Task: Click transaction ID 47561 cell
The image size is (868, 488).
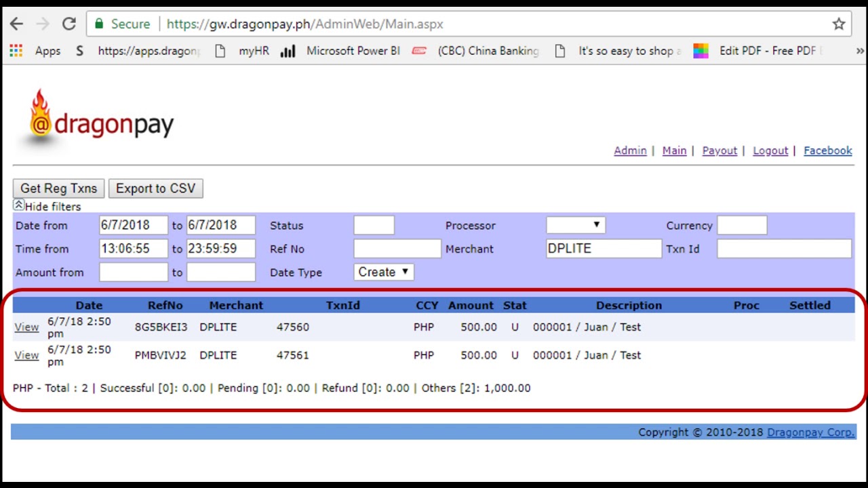Action: click(293, 355)
